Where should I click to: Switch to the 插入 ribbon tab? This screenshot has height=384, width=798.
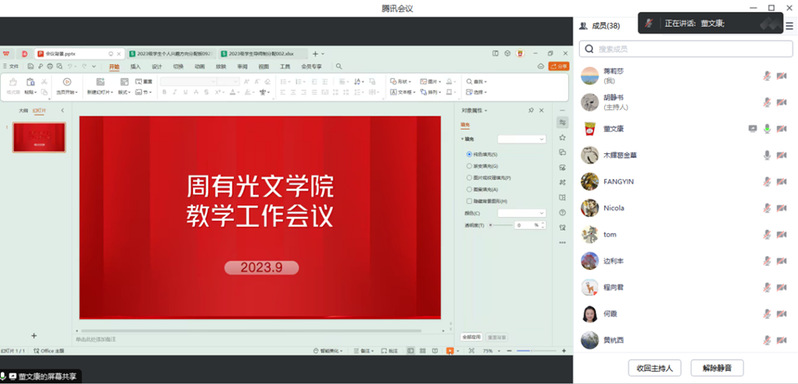pos(135,66)
